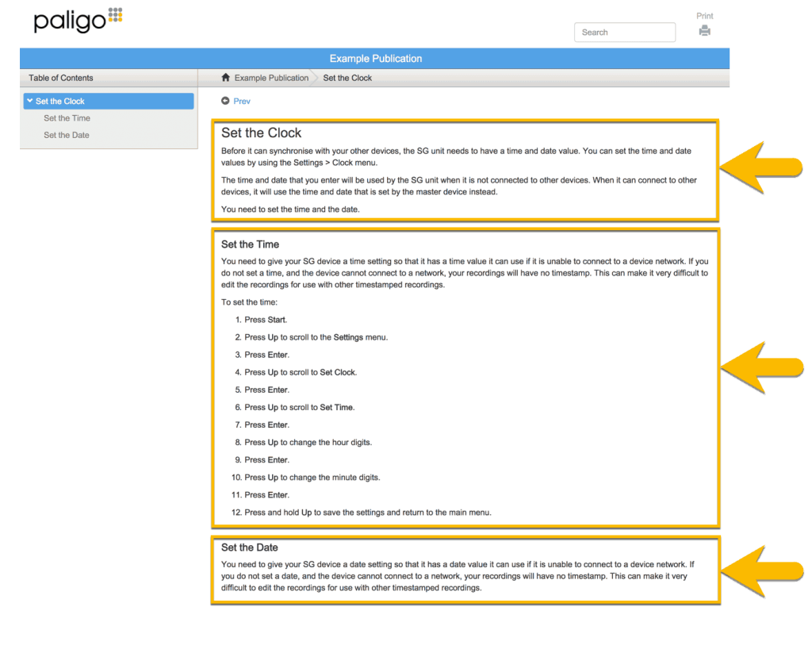Image resolution: width=812 pixels, height=653 pixels.
Task: Click the Set the Clock main heading
Action: point(261,133)
